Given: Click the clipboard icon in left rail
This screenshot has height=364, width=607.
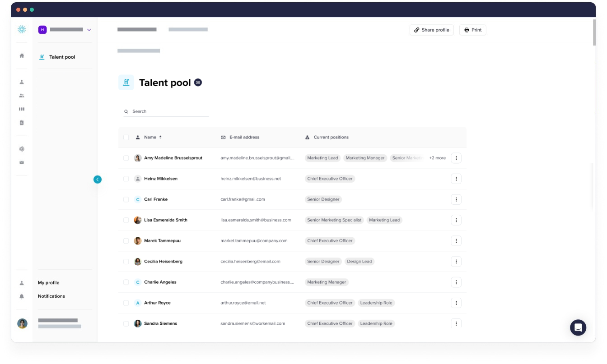Looking at the screenshot, I should [22, 123].
